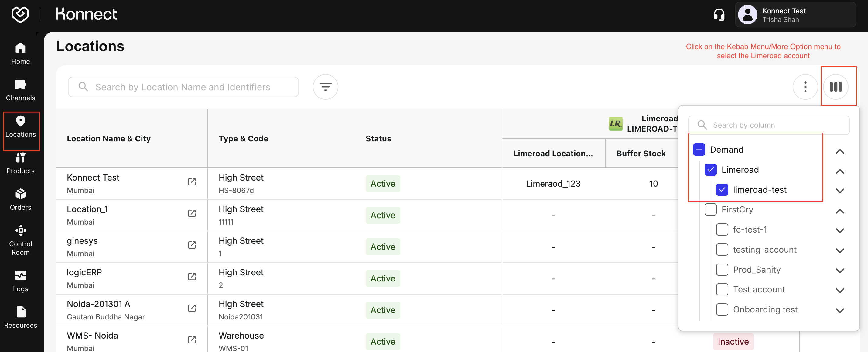Click the Limeroad LR logo icon
This screenshot has height=352, width=868.
(615, 124)
